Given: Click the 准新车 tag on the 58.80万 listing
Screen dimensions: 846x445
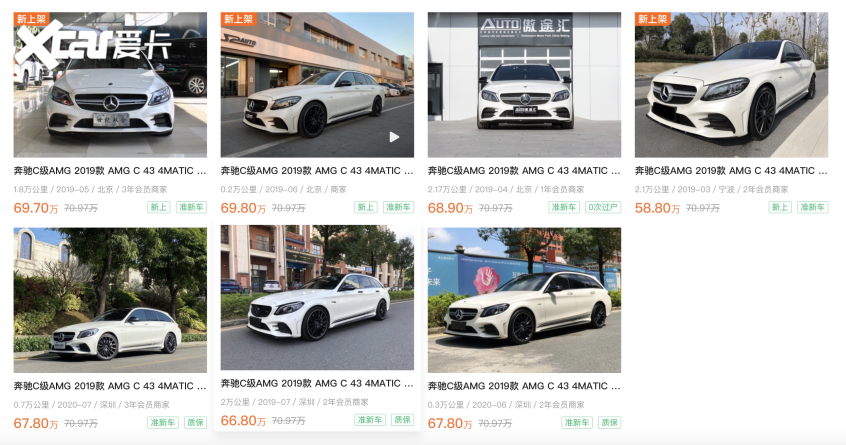Looking at the screenshot, I should 812,207.
